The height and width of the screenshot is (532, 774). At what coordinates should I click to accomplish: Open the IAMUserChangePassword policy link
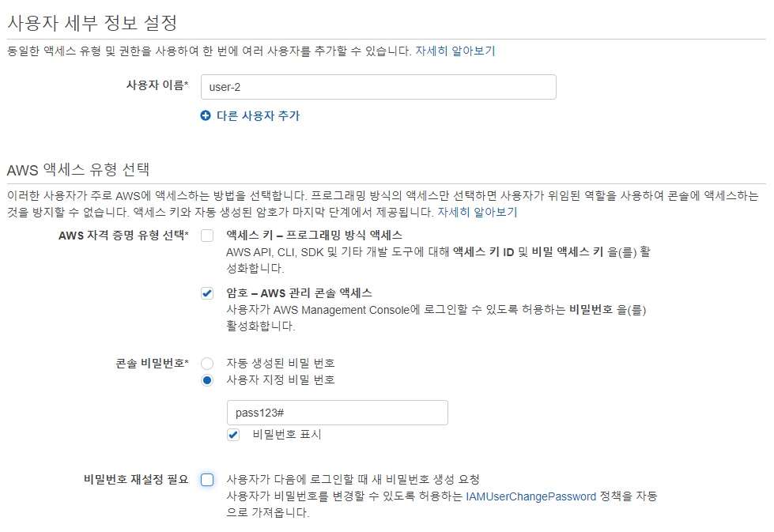tap(530, 496)
